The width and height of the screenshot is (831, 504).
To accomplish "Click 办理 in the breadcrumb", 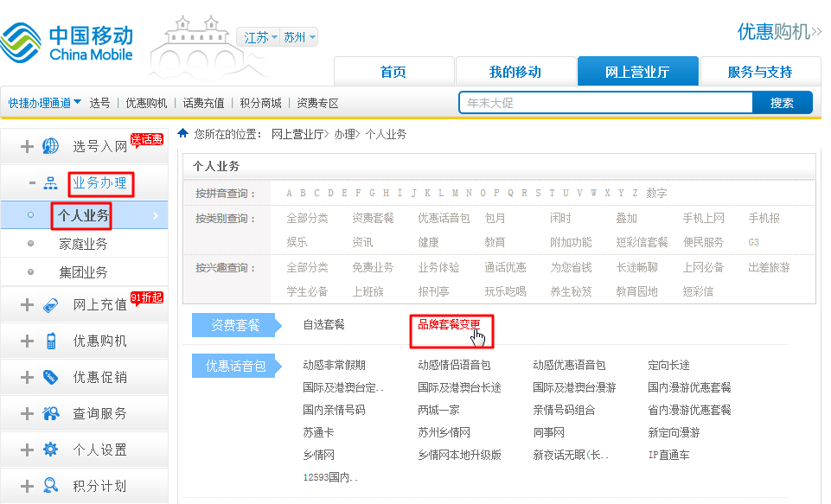I will [x=344, y=134].
